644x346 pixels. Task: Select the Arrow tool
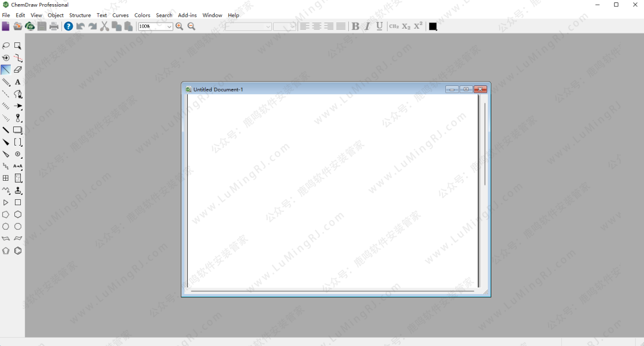tap(18, 106)
